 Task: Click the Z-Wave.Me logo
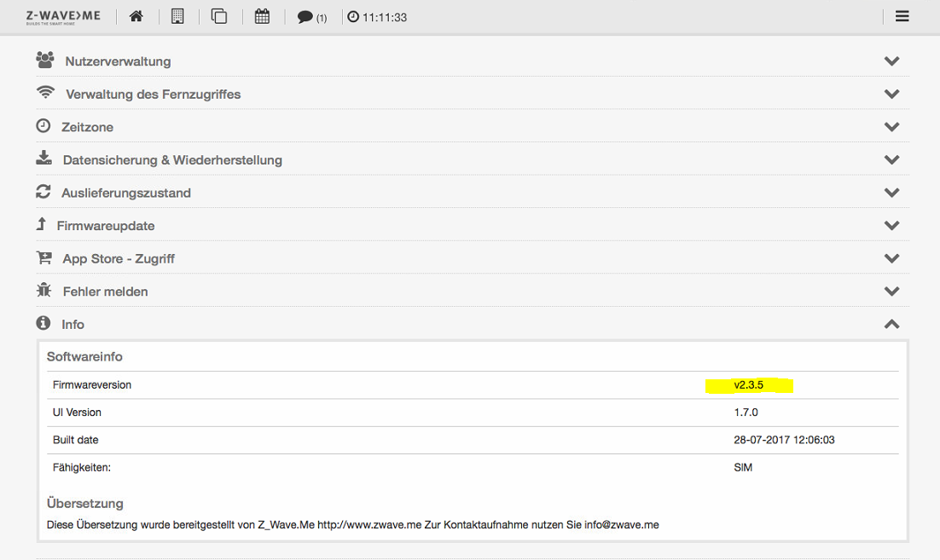tap(65, 16)
